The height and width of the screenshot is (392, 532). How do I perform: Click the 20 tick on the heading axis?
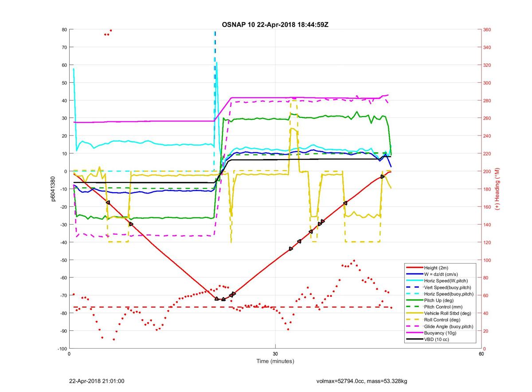[486, 331]
